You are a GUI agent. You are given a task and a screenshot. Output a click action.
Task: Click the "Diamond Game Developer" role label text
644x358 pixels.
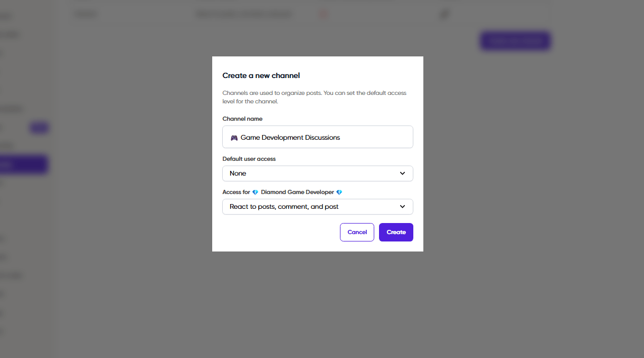[x=297, y=192]
